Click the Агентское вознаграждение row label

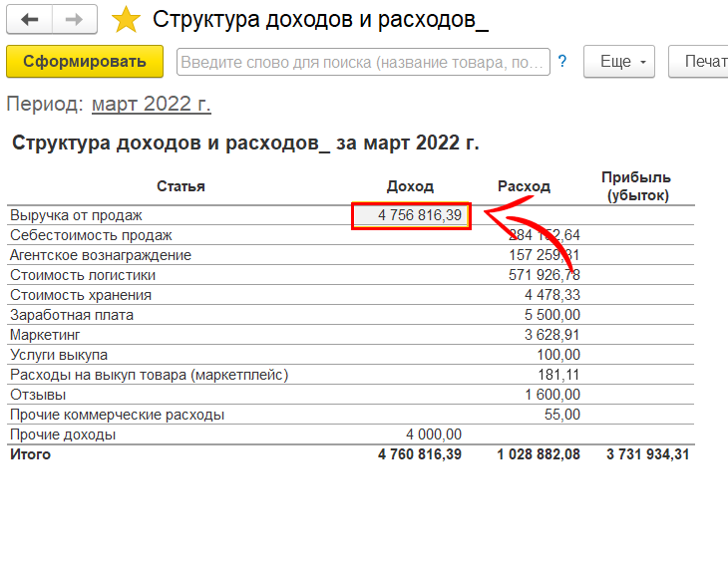coord(101,255)
